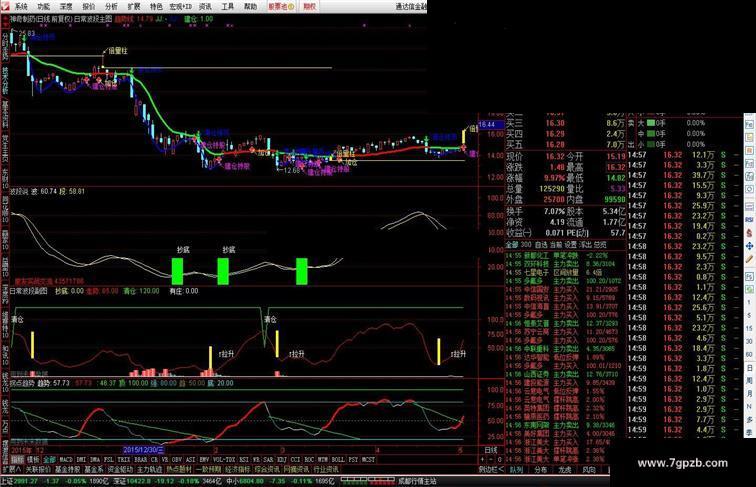Click the plus zoom button under 日线
Image resolution: width=756 pixels, height=487 pixels.
coord(483,460)
